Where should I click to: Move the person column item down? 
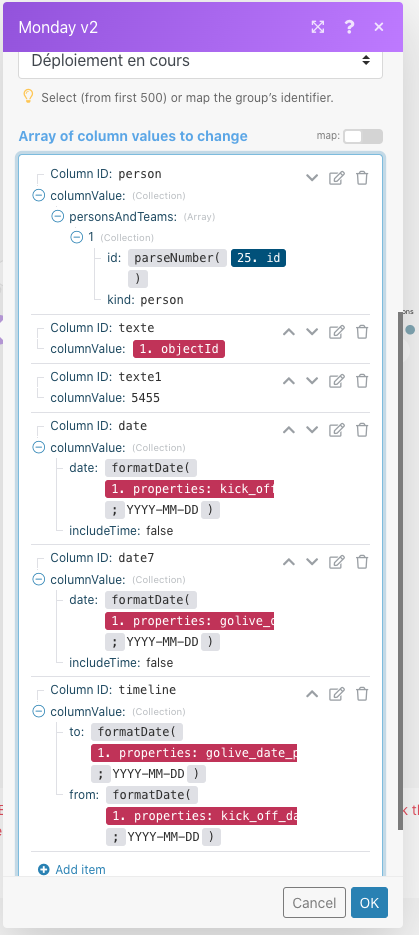[x=312, y=178]
